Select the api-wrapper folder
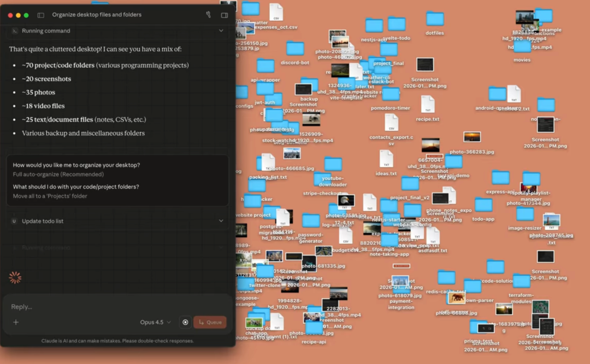 tap(265, 66)
